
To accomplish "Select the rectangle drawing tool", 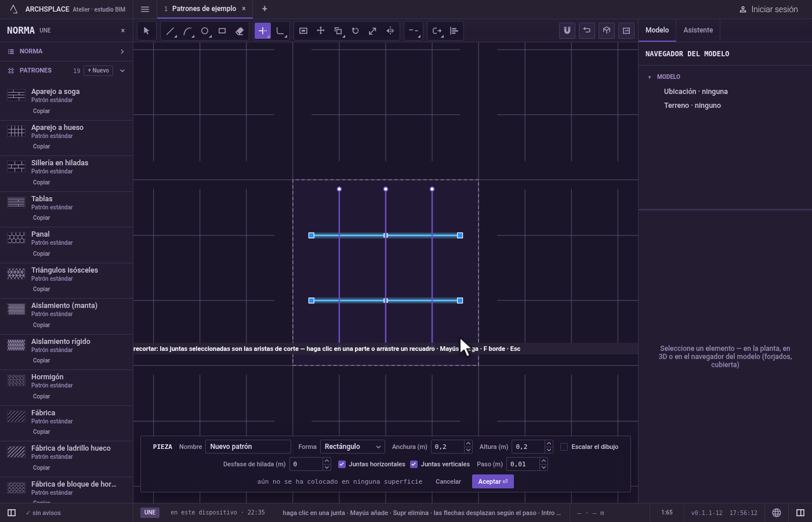I will tap(222, 31).
